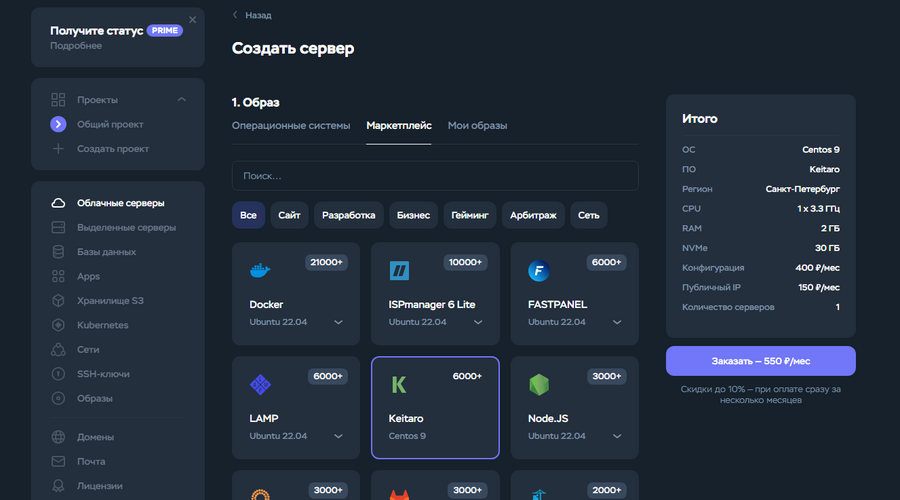Screen dimensions: 900x500
Task: Filter marketplace by Арбитраж
Action: click(533, 215)
